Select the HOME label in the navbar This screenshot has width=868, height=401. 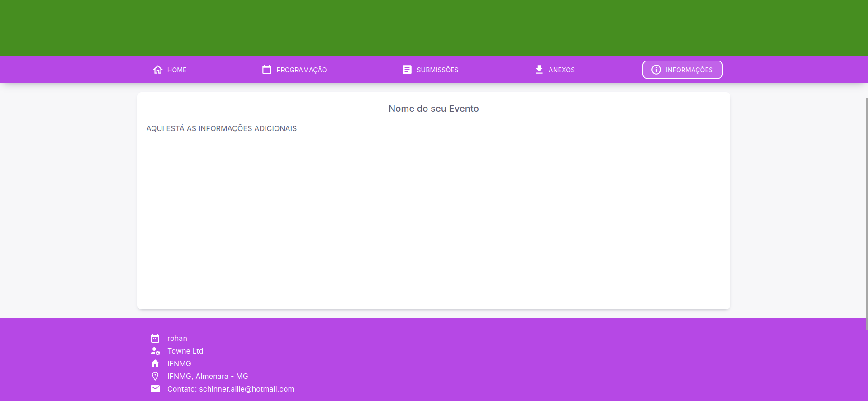(177, 70)
